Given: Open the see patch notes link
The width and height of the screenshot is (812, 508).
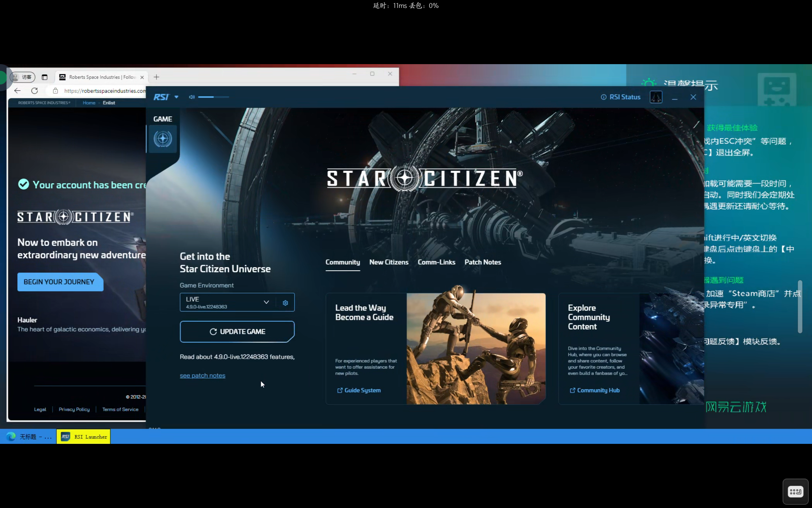Looking at the screenshot, I should click(x=202, y=376).
